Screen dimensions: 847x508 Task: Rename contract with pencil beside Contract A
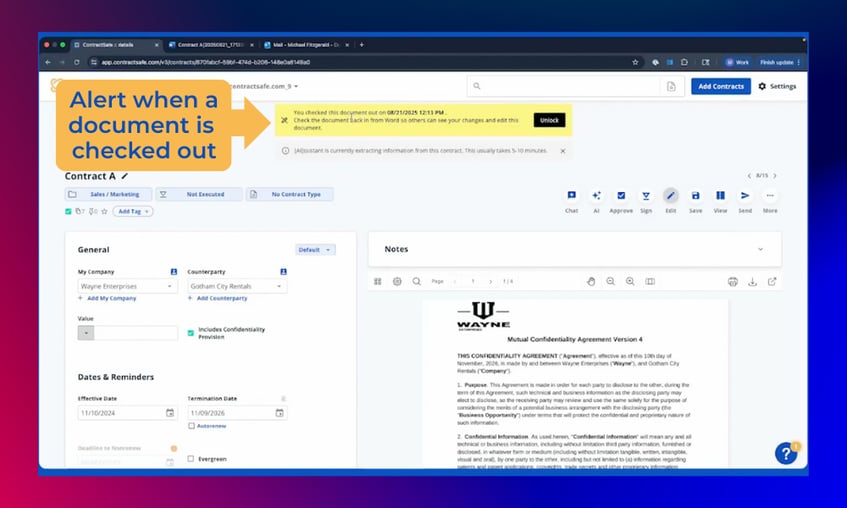click(125, 176)
